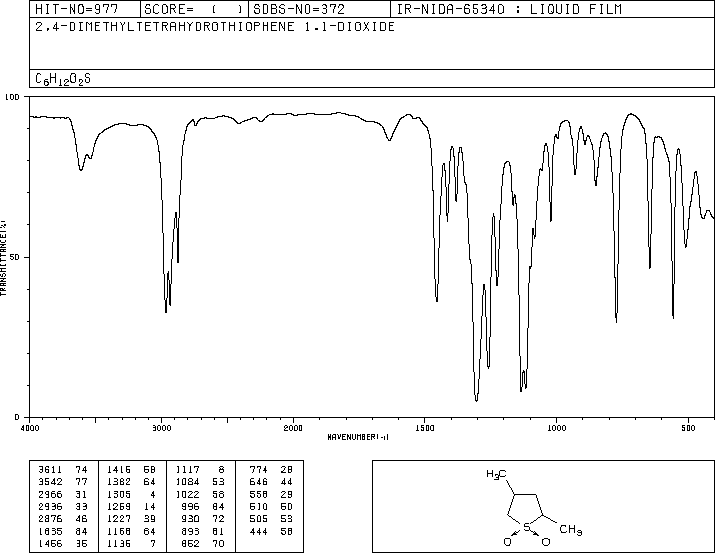Viewport: 715px width, 553px height.
Task: Click the 2000 label on the wavenumber axis
Action: click(x=293, y=428)
